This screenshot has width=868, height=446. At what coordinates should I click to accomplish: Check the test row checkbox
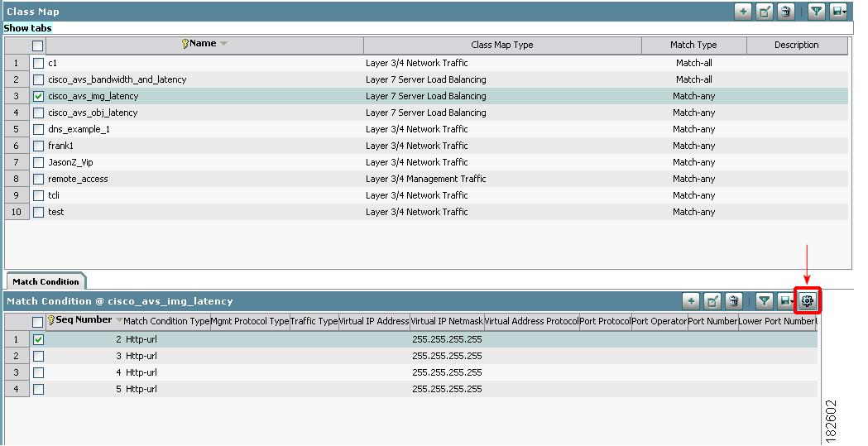coord(38,212)
